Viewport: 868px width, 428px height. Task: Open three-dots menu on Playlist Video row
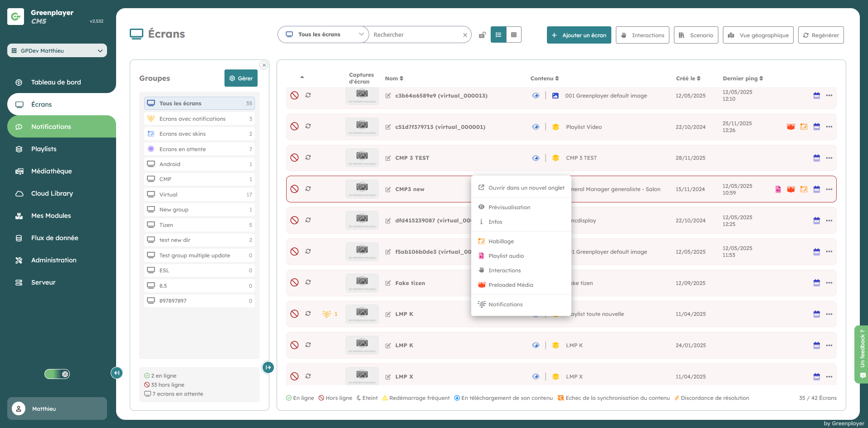(829, 127)
